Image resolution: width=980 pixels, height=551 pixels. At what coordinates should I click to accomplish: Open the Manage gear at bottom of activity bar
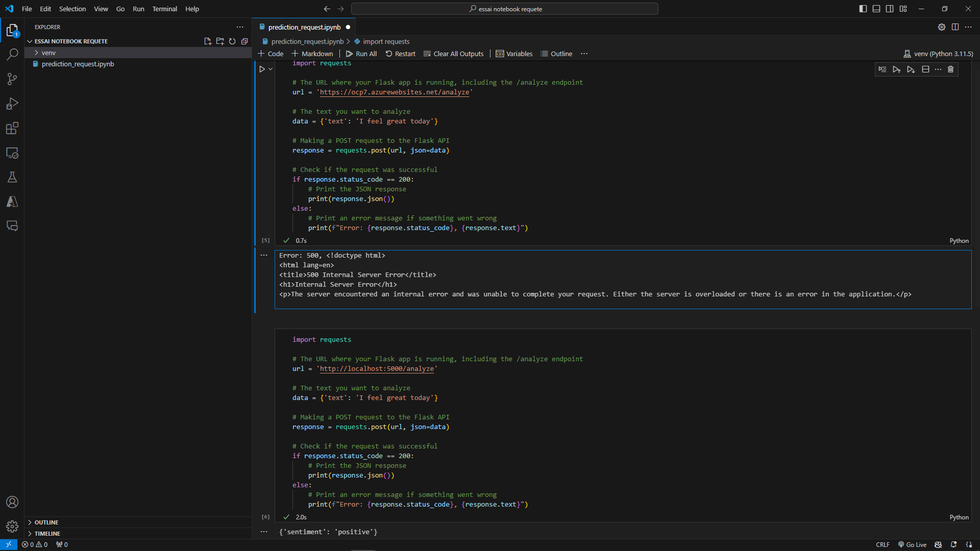[x=12, y=527]
